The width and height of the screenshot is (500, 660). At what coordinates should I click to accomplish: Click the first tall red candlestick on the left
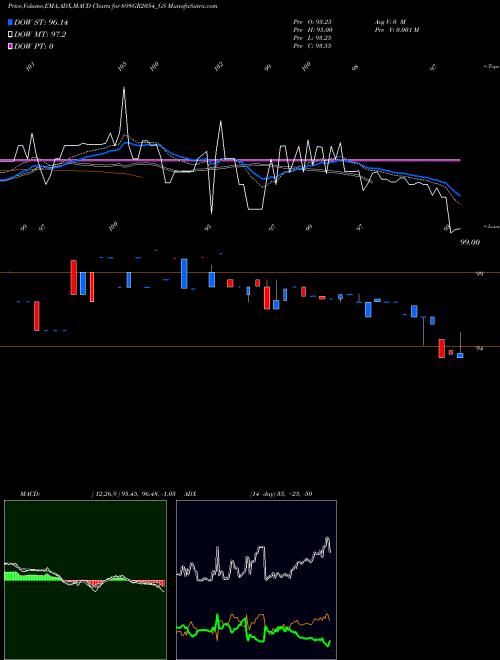coord(37,316)
